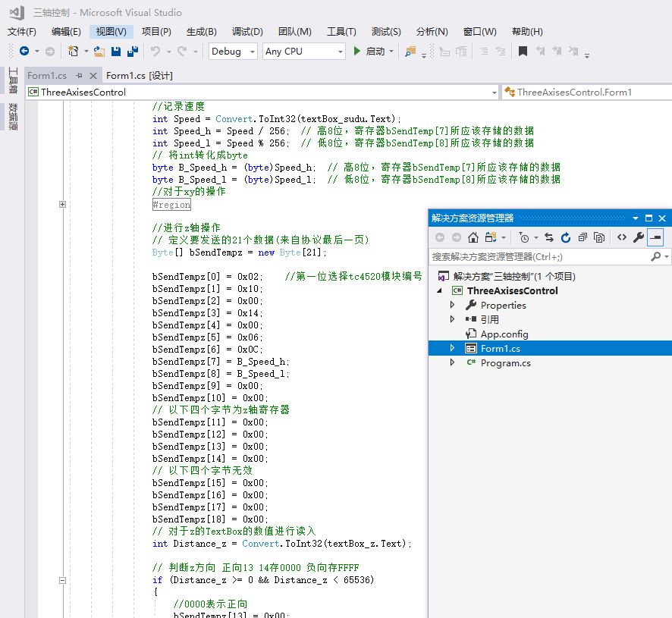Open the Solution Explorer window options dropdown
Screen dimensions: 672x618
[x=636, y=218]
